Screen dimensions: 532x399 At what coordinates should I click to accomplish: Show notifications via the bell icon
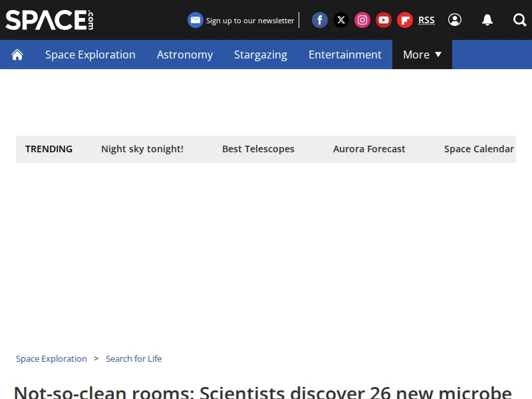[487, 20]
